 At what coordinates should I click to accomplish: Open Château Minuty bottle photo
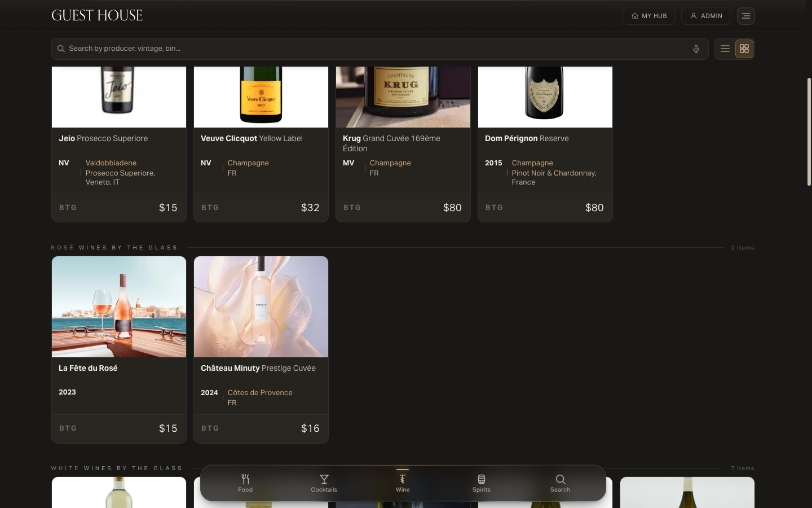[x=261, y=307]
